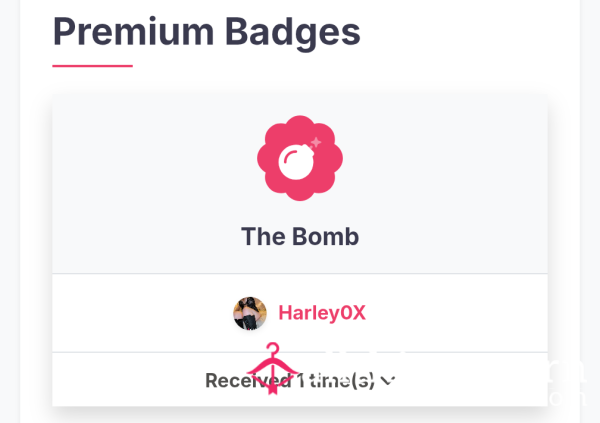Click the pink clothes hanger watermark icon

(x=272, y=368)
